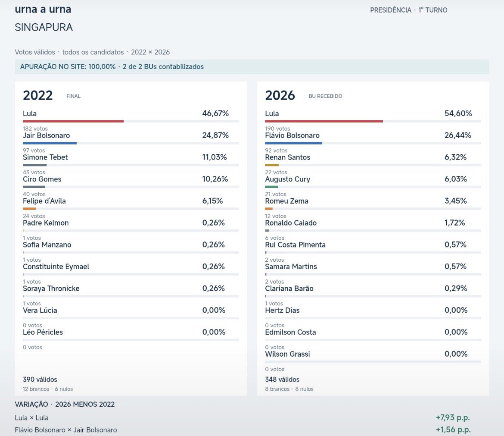
Task: Click the 11,03% percentage for Simone Tebet
Action: [215, 157]
